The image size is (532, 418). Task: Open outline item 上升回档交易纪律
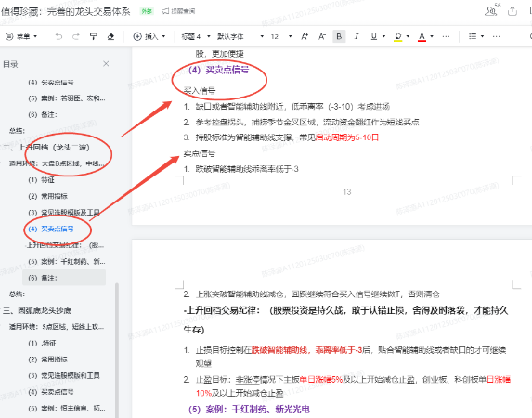tap(65, 245)
